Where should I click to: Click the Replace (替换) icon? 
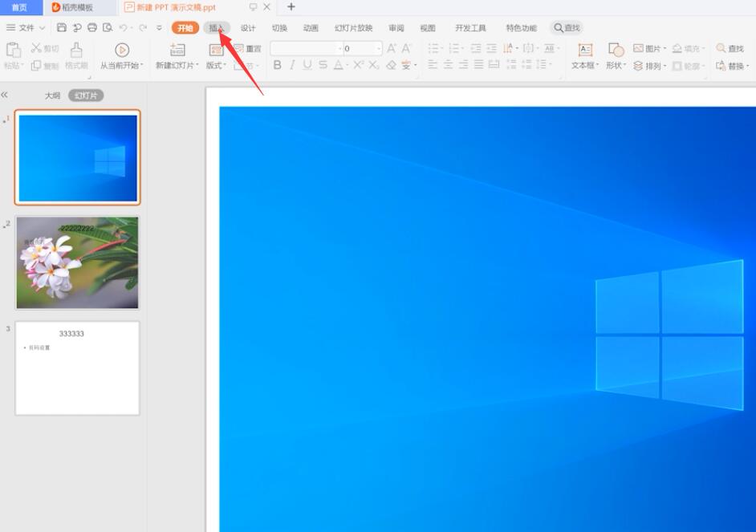tap(721, 66)
